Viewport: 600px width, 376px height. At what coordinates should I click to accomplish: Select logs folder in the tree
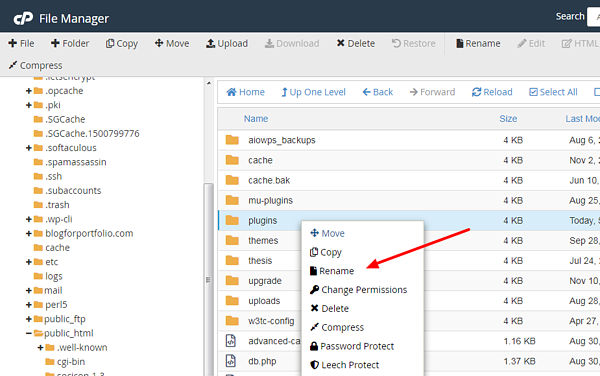point(48,276)
